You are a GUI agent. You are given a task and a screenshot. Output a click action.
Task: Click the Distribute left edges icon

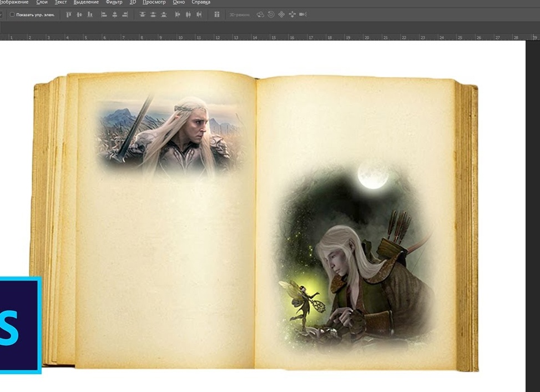[178, 14]
